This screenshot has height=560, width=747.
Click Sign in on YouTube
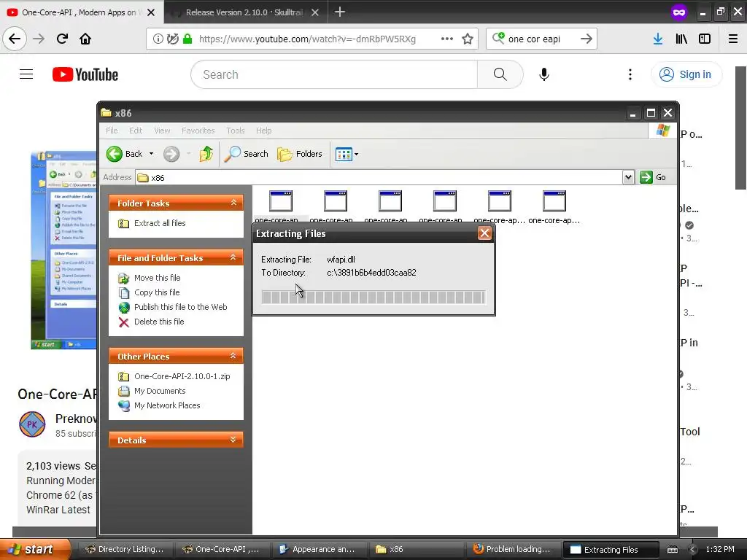pos(686,74)
